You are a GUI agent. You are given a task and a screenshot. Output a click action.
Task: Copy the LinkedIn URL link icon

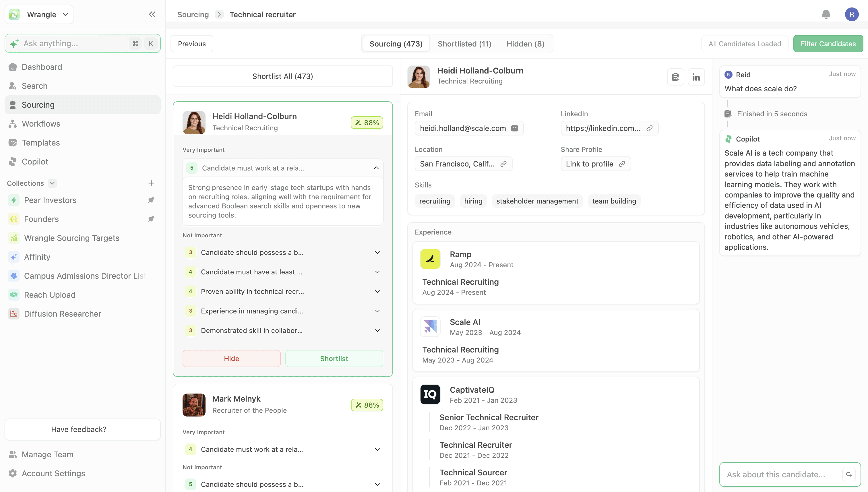[x=649, y=128]
